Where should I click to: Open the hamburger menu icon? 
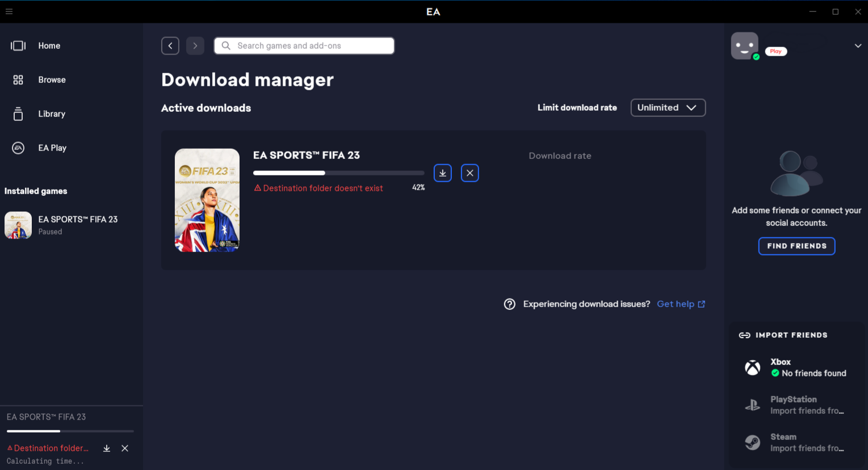click(9, 11)
